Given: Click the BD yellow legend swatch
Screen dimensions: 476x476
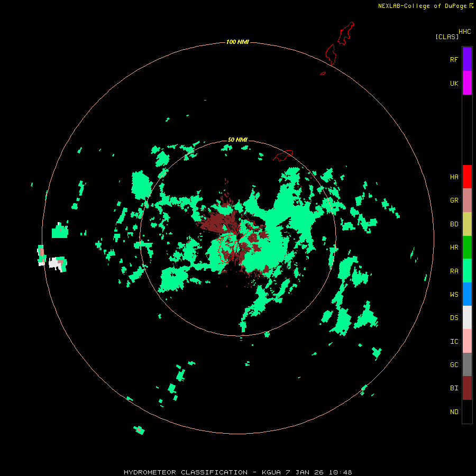Looking at the screenshot, I should [467, 224].
